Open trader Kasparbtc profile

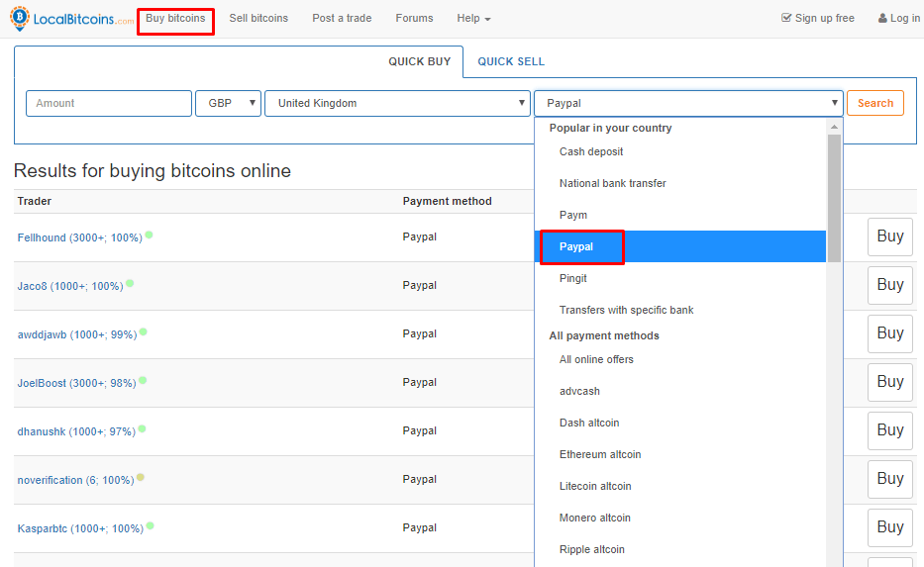point(80,528)
